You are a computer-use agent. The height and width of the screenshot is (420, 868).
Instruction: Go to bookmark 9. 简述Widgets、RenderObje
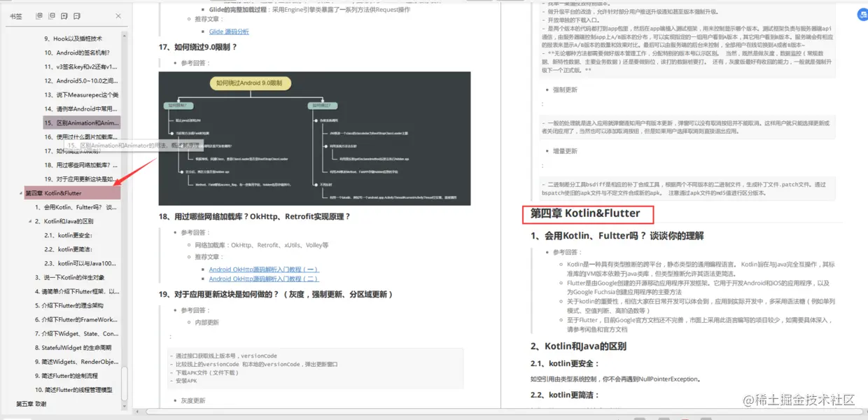point(76,361)
